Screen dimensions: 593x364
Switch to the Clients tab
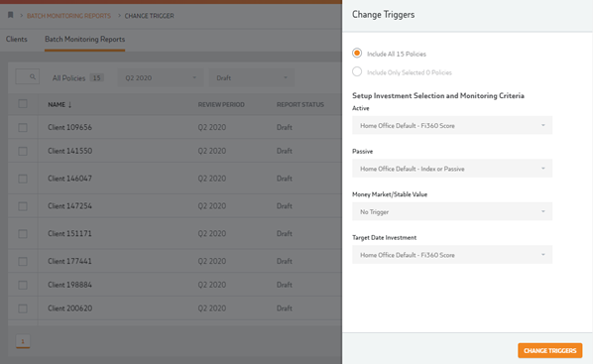click(17, 39)
